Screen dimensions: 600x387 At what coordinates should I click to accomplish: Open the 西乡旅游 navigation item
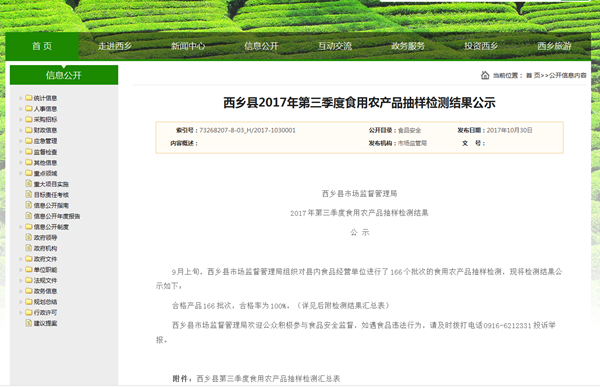[x=554, y=46]
